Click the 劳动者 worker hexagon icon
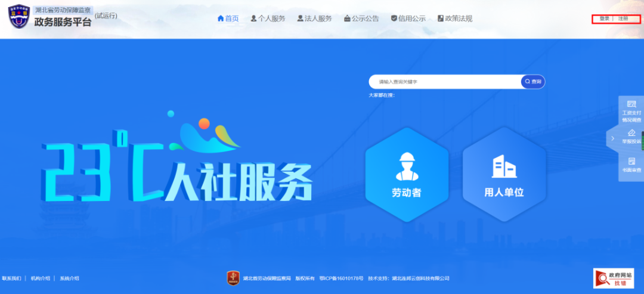Screen dimensions: 644x294 pos(406,167)
